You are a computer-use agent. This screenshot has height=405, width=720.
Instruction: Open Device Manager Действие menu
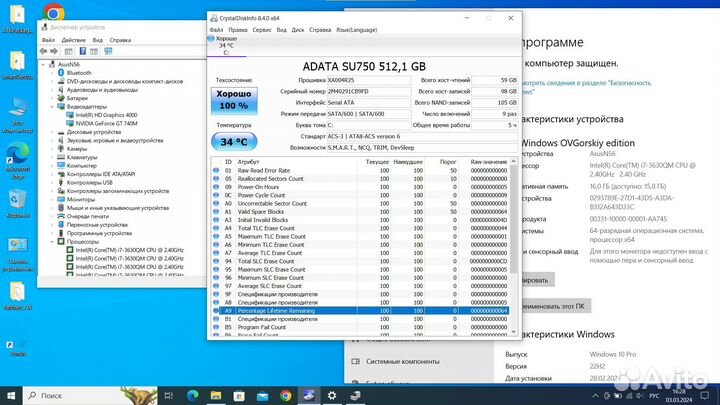click(x=73, y=40)
